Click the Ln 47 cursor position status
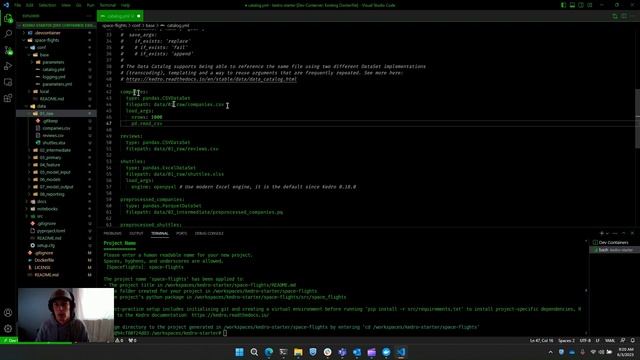640x360 pixels. coord(541,340)
